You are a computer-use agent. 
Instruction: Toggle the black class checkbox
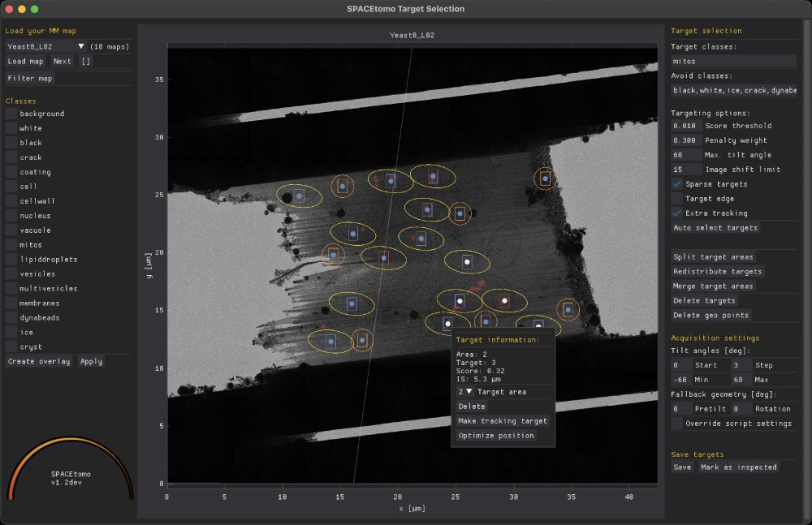click(11, 142)
